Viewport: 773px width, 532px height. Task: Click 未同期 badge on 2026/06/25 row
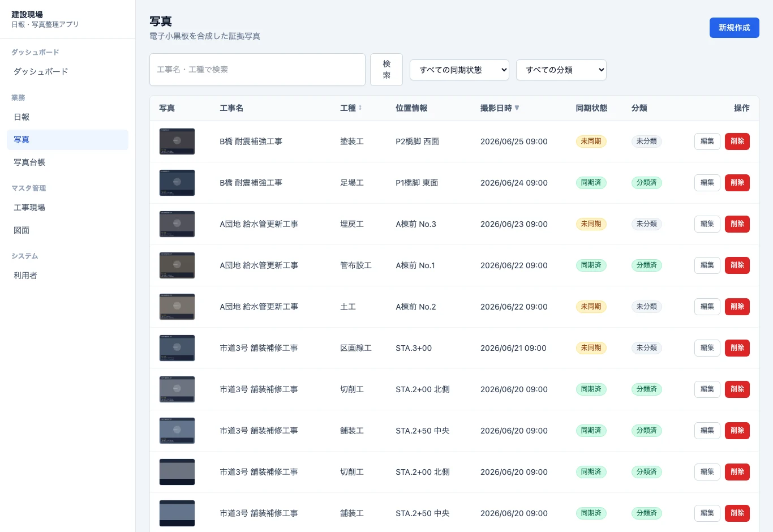(591, 141)
